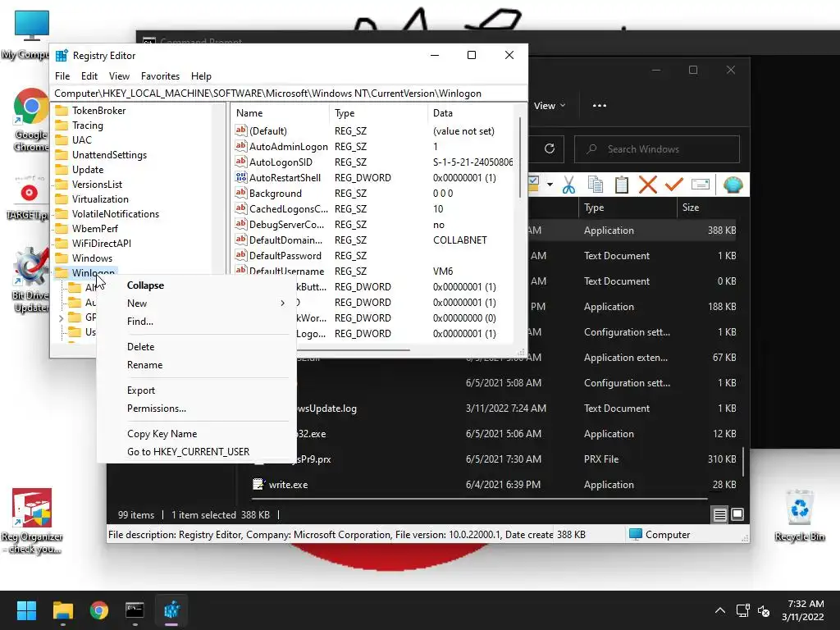
Task: Open the View dropdown in File Explorer
Action: [x=550, y=106]
